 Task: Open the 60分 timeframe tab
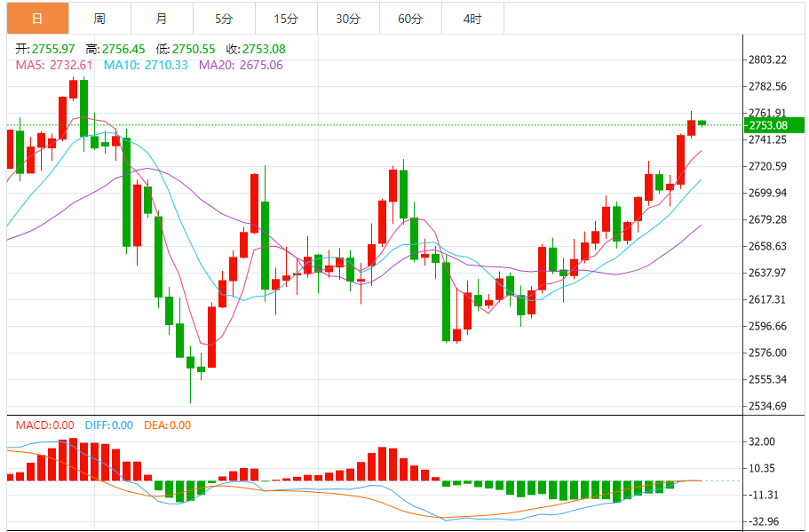click(x=410, y=19)
